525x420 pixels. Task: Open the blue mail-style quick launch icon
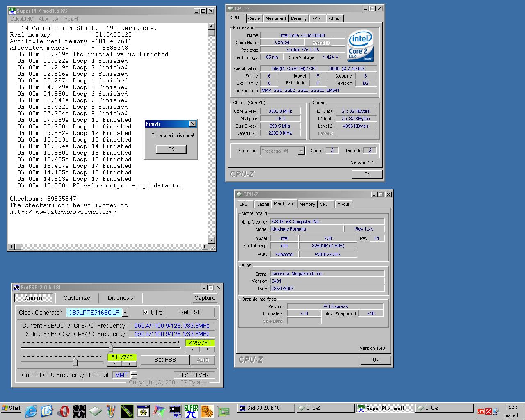tap(47, 411)
